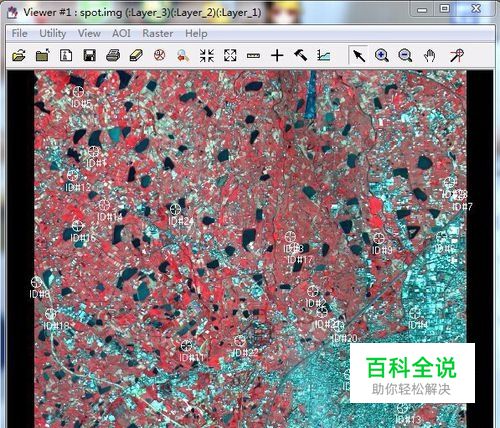Select the GCP marker labeled ID#4

(x=415, y=313)
